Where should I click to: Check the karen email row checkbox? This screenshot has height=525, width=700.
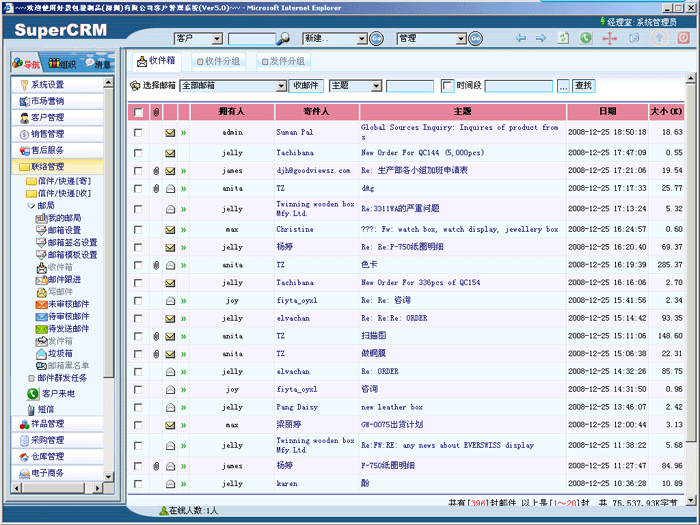pyautogui.click(x=138, y=484)
